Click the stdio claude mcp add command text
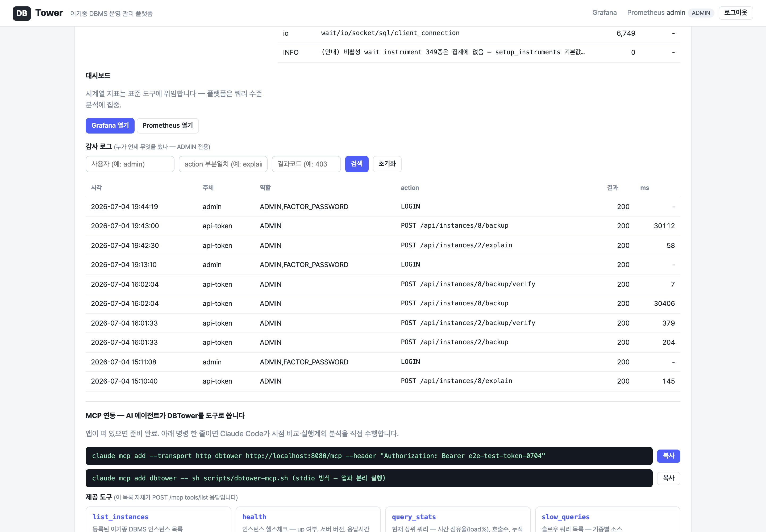 click(x=239, y=478)
